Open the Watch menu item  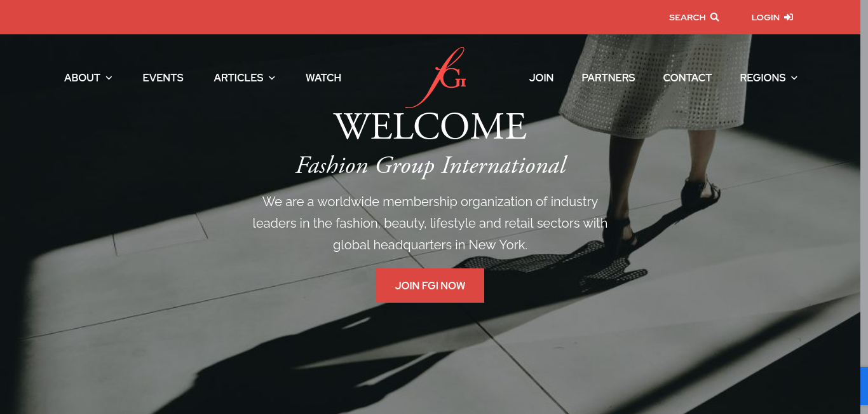point(323,78)
